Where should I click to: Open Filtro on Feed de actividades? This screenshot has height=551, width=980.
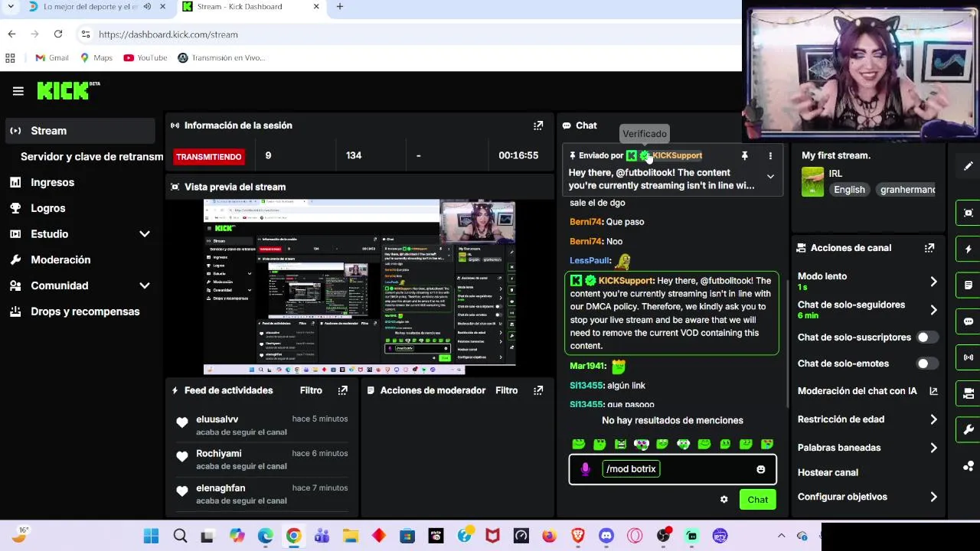(x=311, y=390)
